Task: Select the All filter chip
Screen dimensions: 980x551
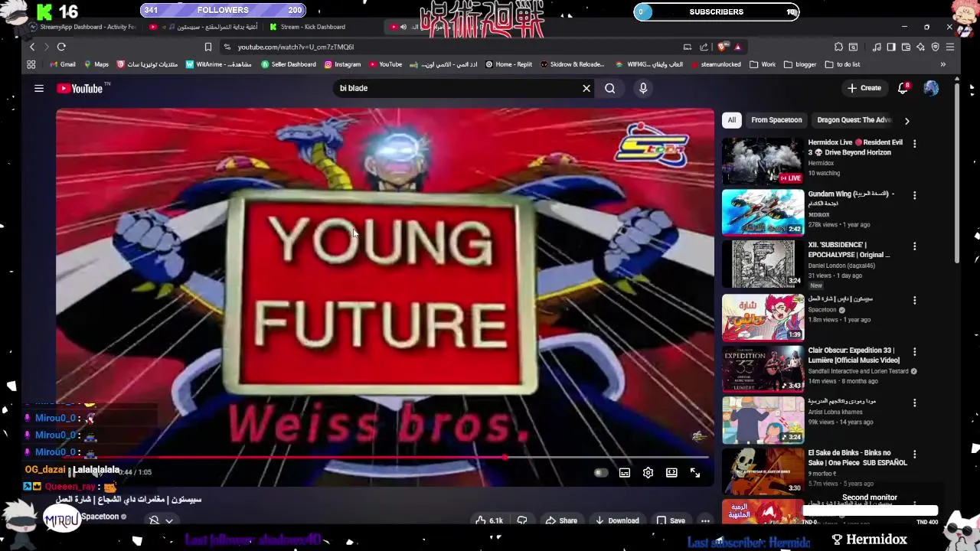Action: (x=732, y=120)
